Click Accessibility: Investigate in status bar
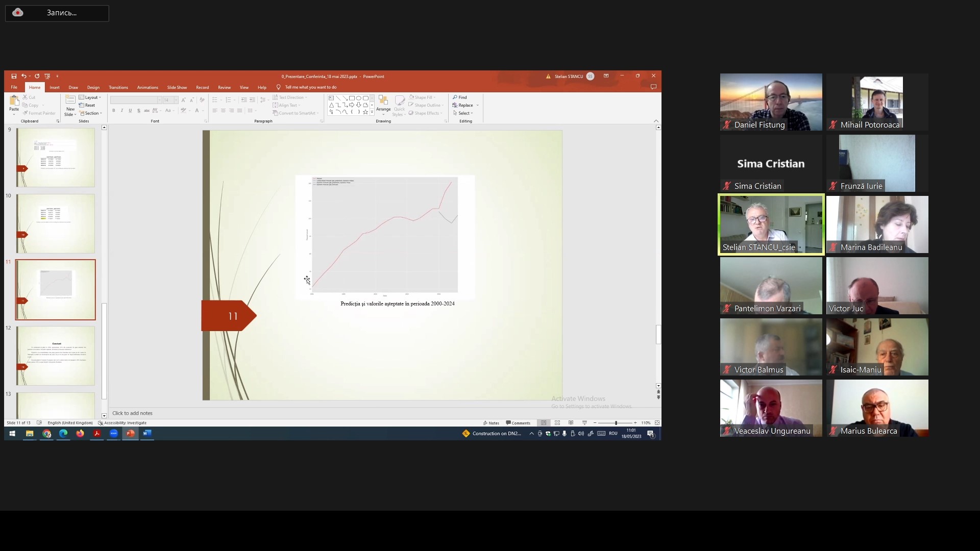The width and height of the screenshot is (980, 551). 122,423
